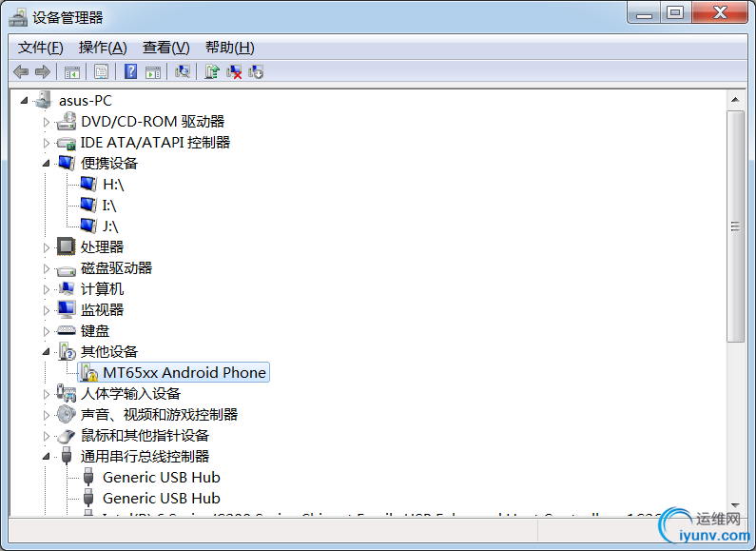Click the 便携设备 category icon
This screenshot has height=551, width=756.
tap(66, 163)
